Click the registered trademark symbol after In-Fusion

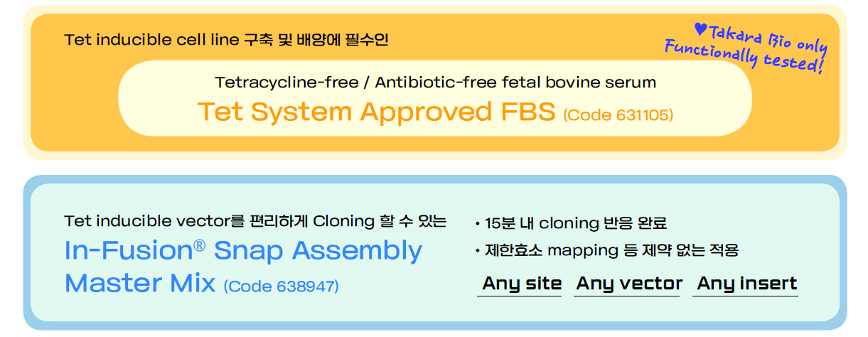[199, 244]
